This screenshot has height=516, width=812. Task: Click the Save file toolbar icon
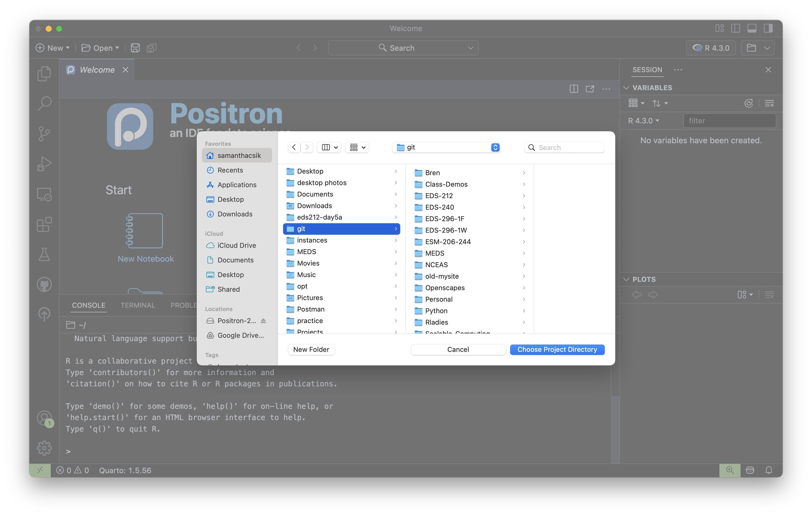135,48
